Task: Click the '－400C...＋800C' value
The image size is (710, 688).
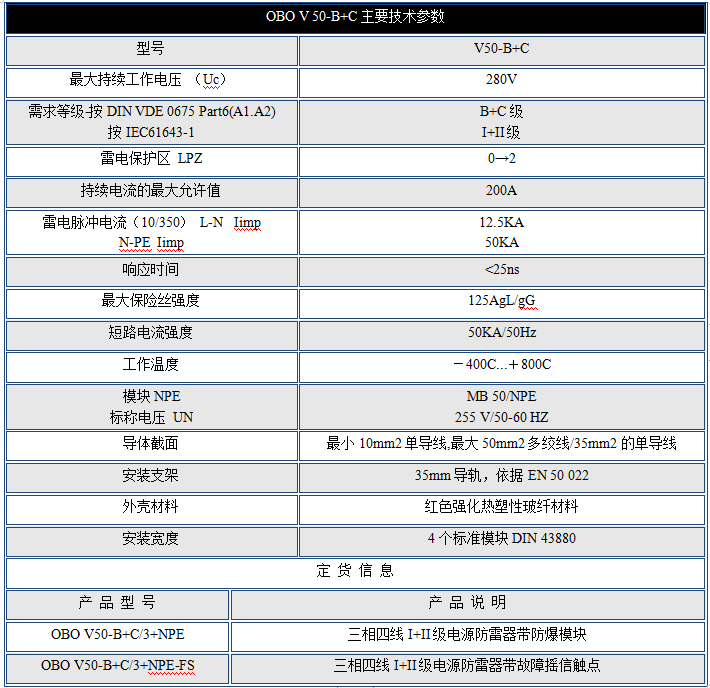Action: point(502,365)
